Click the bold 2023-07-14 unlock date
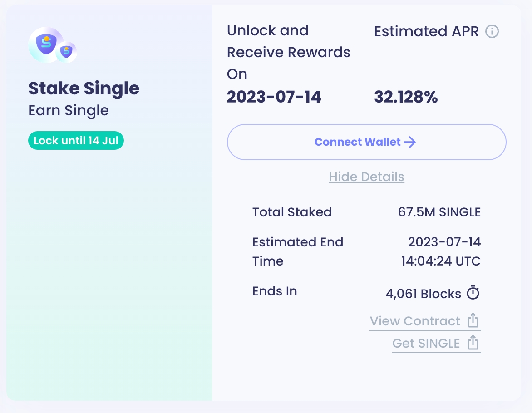 [274, 97]
